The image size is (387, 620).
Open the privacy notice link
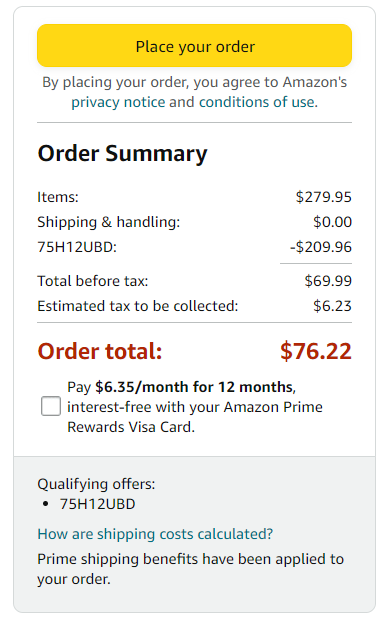point(118,102)
